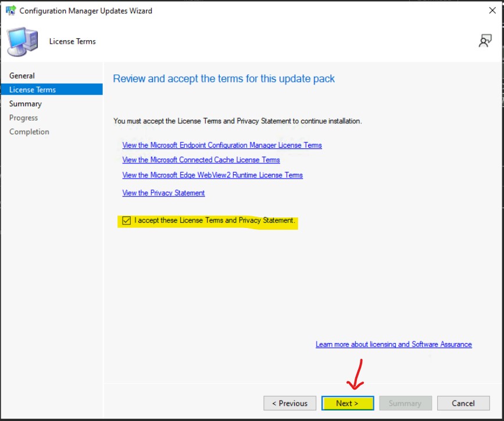Click the Next button

(348, 404)
